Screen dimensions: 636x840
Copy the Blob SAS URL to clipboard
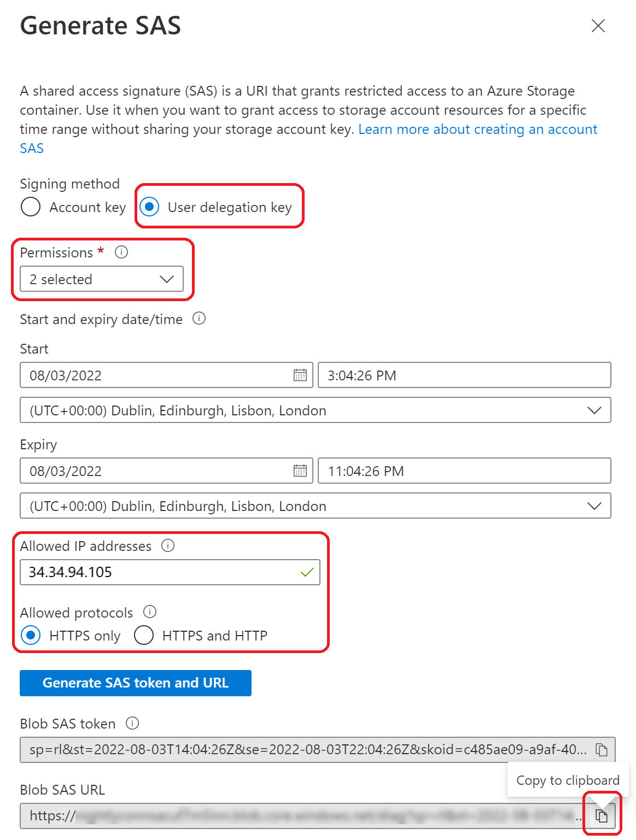click(602, 816)
